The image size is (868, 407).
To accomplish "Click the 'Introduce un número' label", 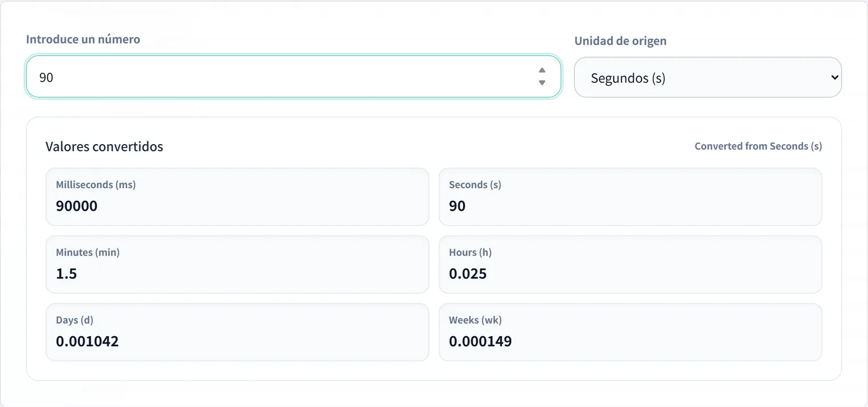I will (x=83, y=39).
